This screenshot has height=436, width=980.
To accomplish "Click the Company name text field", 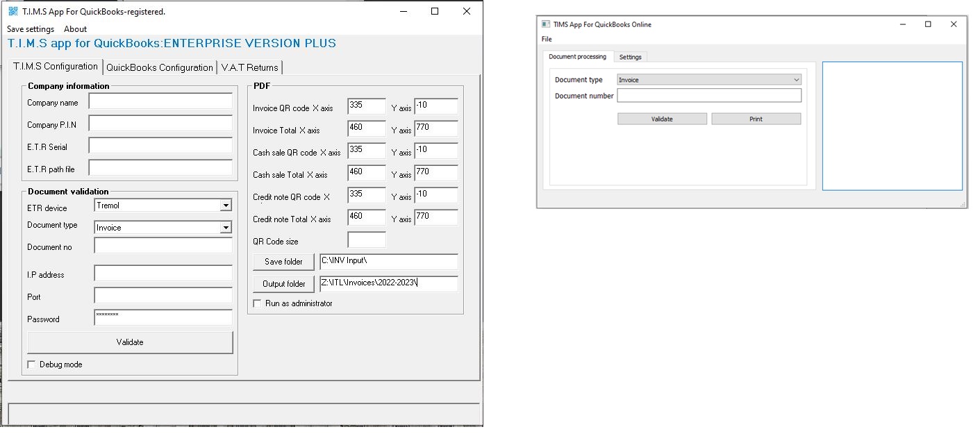I will (160, 102).
